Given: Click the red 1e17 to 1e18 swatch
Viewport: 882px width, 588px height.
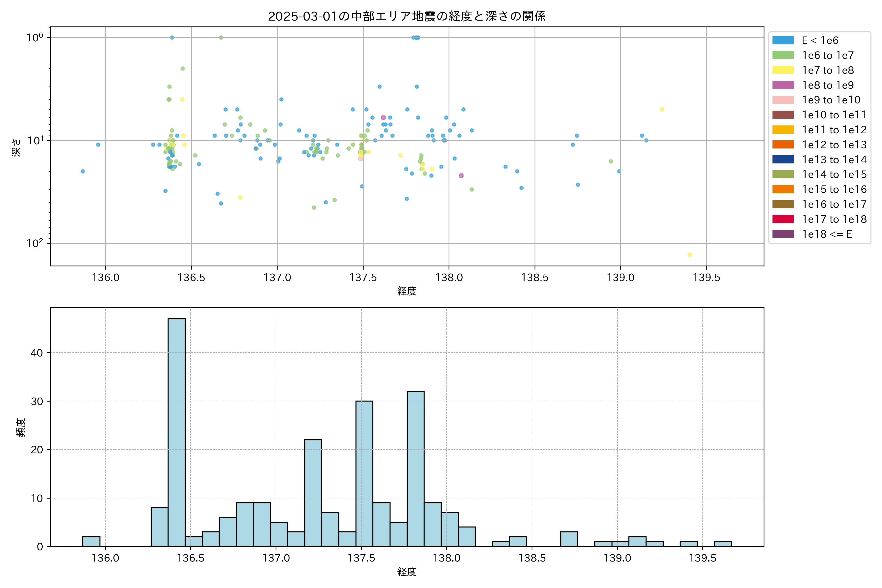Looking at the screenshot, I should pyautogui.click(x=783, y=219).
